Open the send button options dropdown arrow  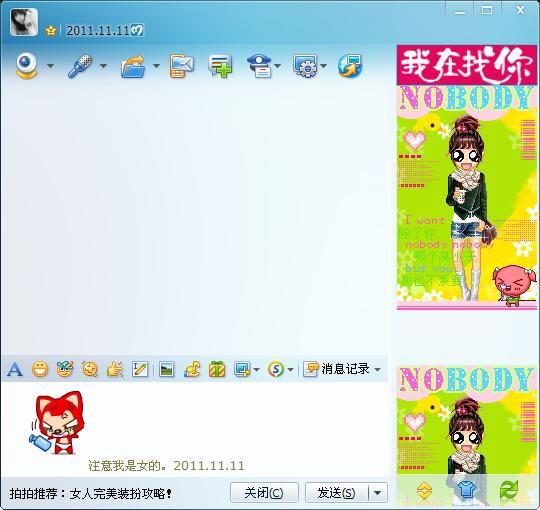(x=378, y=493)
